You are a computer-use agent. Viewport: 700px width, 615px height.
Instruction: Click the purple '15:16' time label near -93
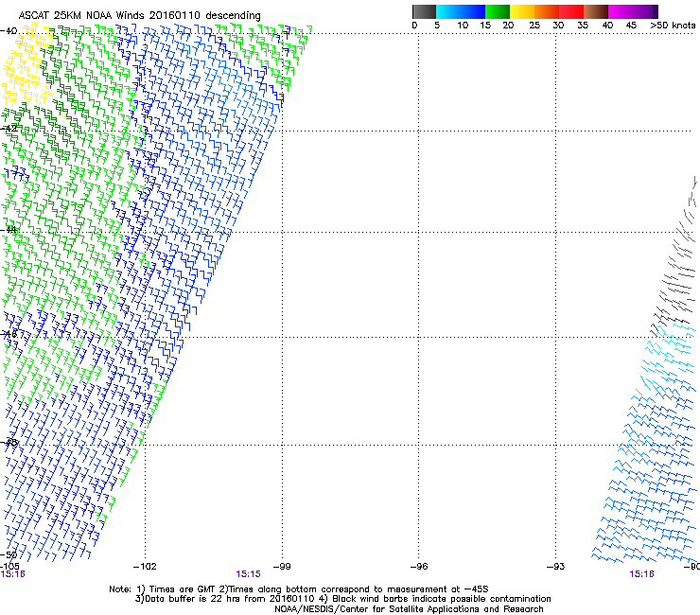pyautogui.click(x=642, y=574)
